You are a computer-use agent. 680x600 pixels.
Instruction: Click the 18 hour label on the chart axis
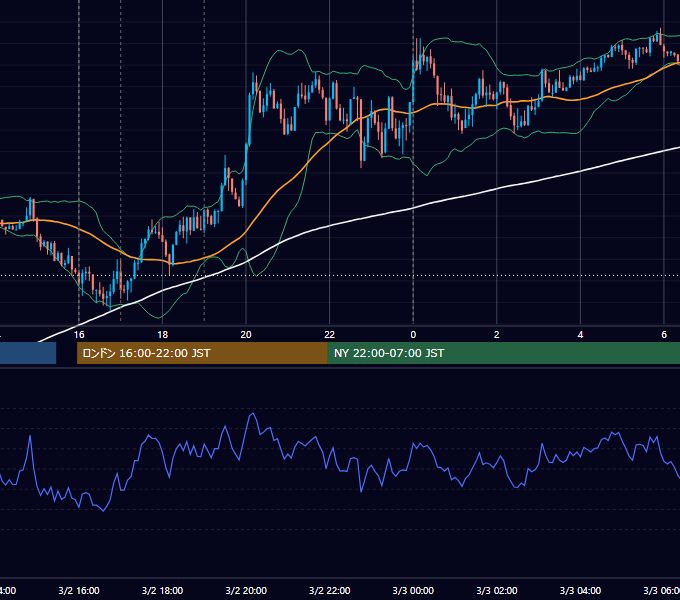(x=162, y=335)
